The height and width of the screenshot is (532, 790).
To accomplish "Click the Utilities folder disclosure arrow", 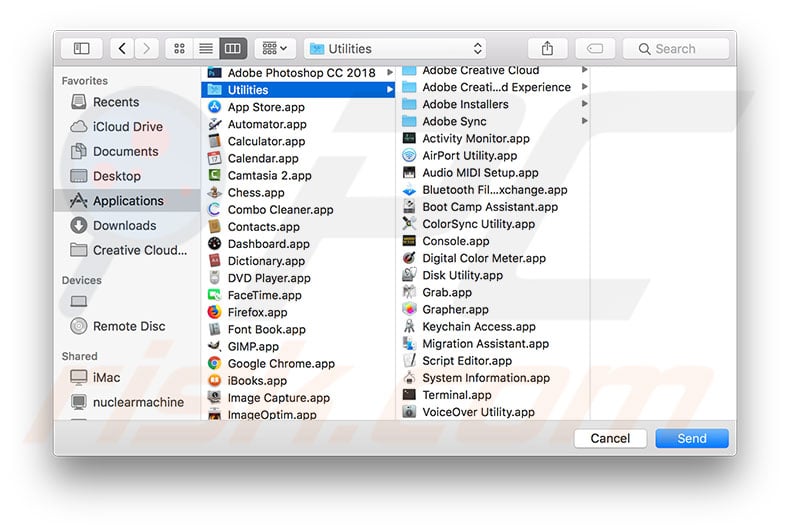I will pos(390,90).
